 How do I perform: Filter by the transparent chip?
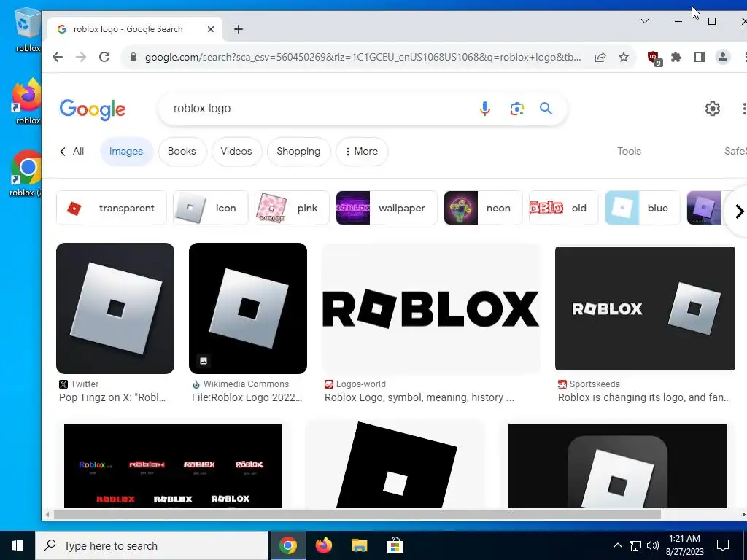(112, 208)
